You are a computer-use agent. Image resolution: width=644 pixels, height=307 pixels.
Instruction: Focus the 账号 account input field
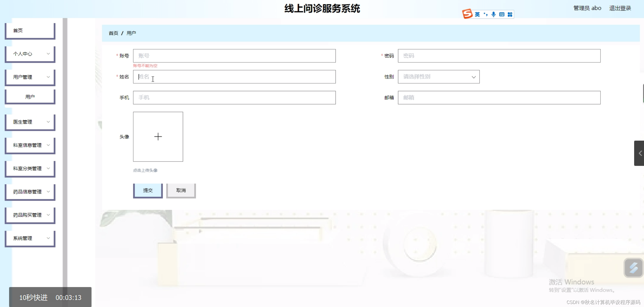click(234, 56)
